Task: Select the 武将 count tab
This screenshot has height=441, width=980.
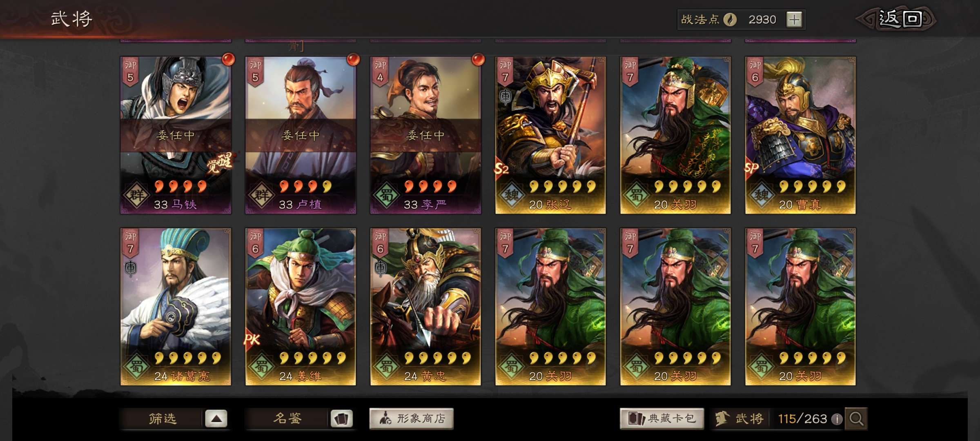Action: click(740, 419)
